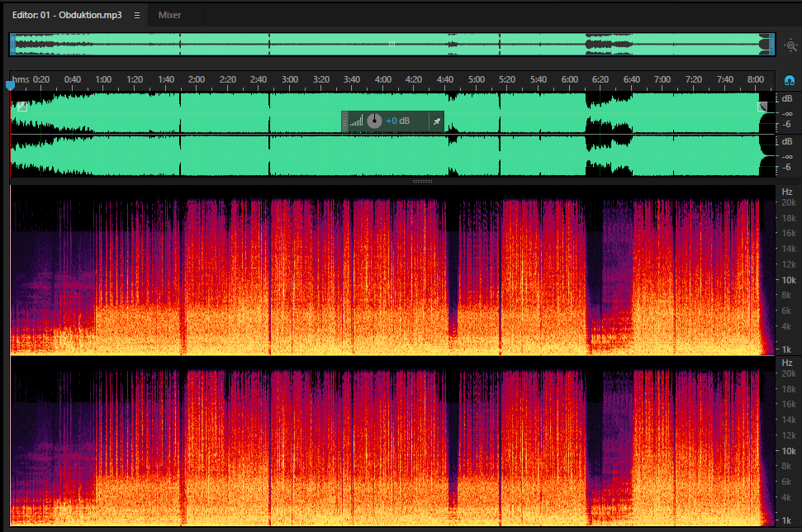Click the 20k label on the upper Hz scale
This screenshot has height=532, width=802.
pyautogui.click(x=789, y=202)
